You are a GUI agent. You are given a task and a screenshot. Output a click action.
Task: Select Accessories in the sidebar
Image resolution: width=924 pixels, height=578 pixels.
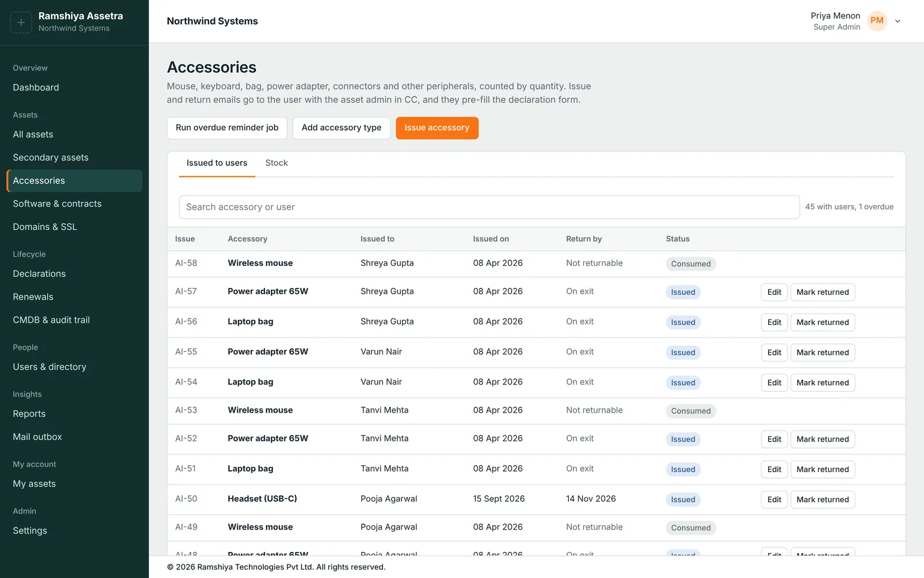tap(74, 181)
